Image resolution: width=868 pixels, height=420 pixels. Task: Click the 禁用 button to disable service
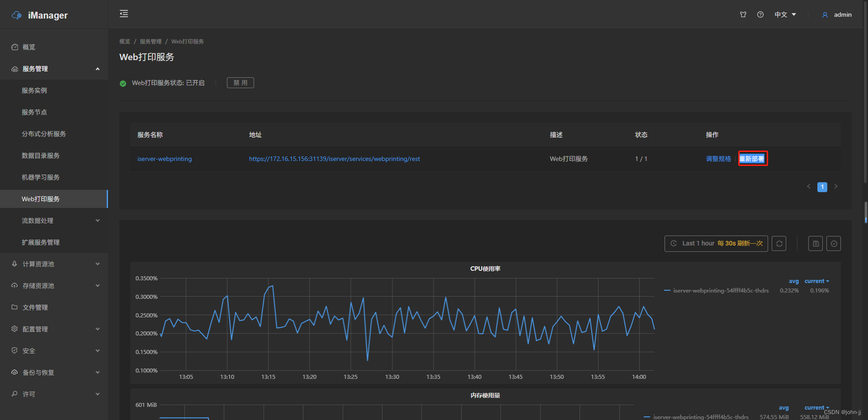(241, 83)
